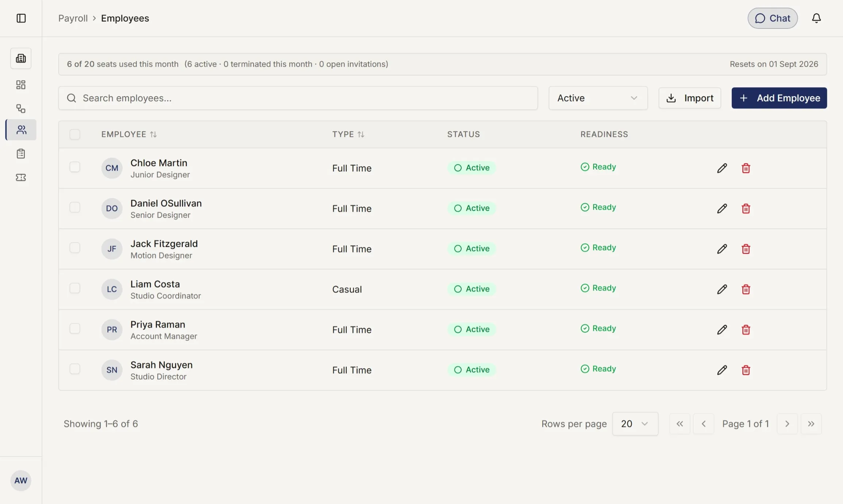Screen dimensions: 843x504
Task: Go to the Payroll breadcrumb
Action: pyautogui.click(x=73, y=18)
